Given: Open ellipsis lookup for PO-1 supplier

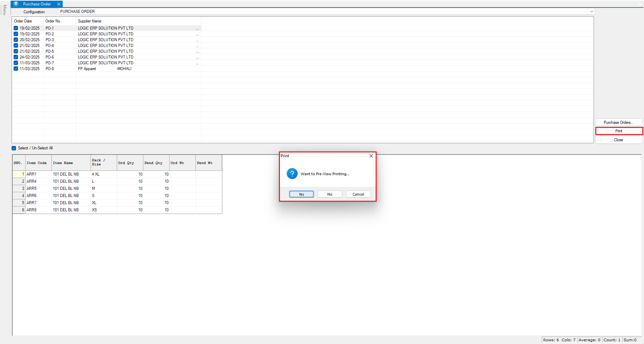Looking at the screenshot, I should click(x=197, y=29).
